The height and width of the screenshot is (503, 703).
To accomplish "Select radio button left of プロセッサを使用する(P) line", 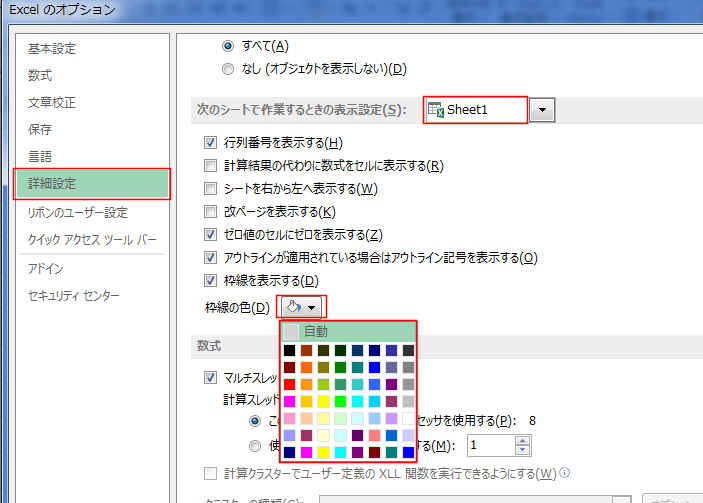I will click(255, 421).
